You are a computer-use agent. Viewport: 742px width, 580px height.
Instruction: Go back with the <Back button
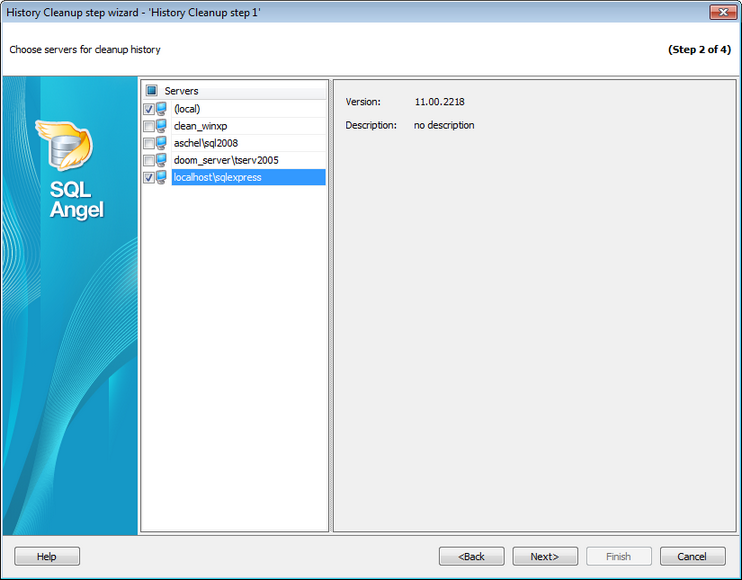tap(471, 556)
